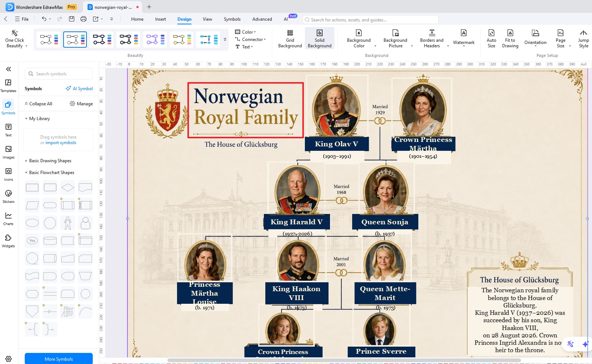Open the Images sidebar panel
The image size is (592, 364).
pyautogui.click(x=8, y=152)
